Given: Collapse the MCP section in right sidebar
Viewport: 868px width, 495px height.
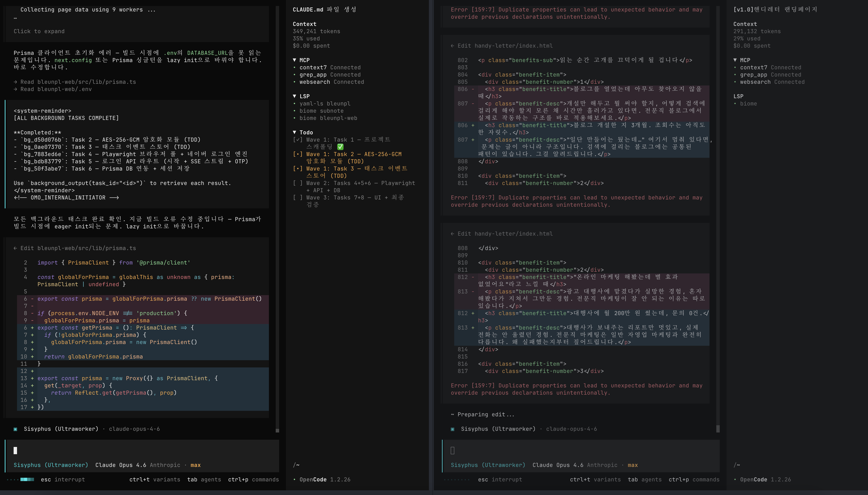Looking at the screenshot, I should point(735,60).
